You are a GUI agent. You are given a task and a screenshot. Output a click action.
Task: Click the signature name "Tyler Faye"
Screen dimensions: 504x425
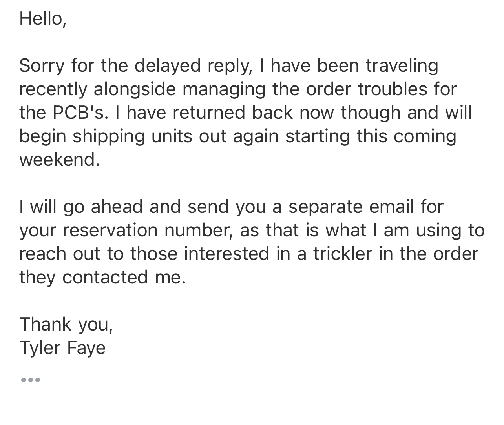(x=62, y=348)
